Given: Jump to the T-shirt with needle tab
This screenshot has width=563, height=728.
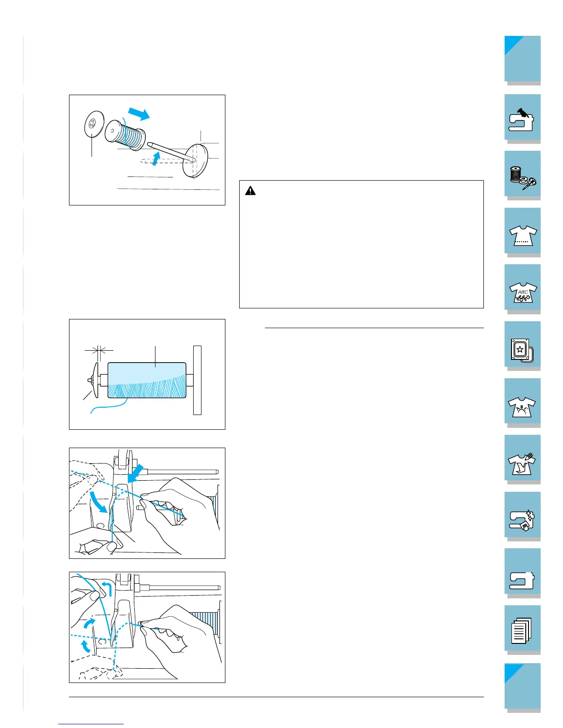Looking at the screenshot, I should [523, 460].
